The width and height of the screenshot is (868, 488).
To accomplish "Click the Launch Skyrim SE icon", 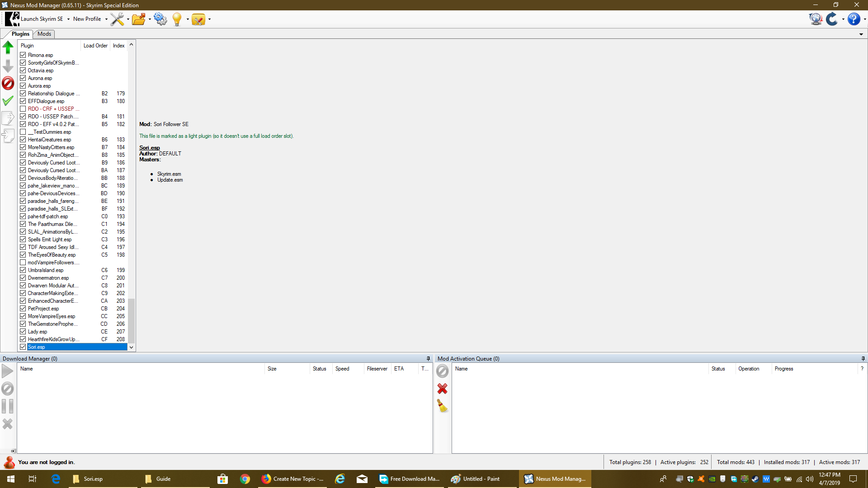I will pos(12,19).
